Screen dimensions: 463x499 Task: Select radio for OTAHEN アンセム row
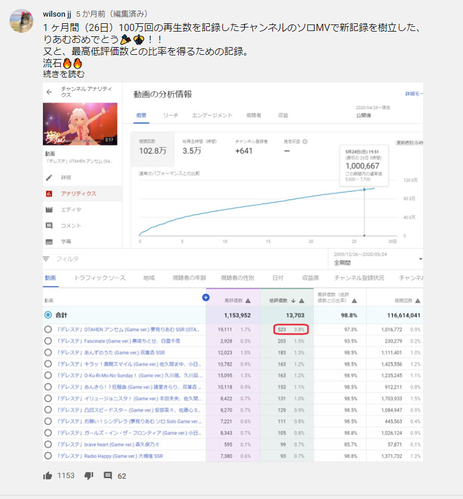(x=48, y=329)
